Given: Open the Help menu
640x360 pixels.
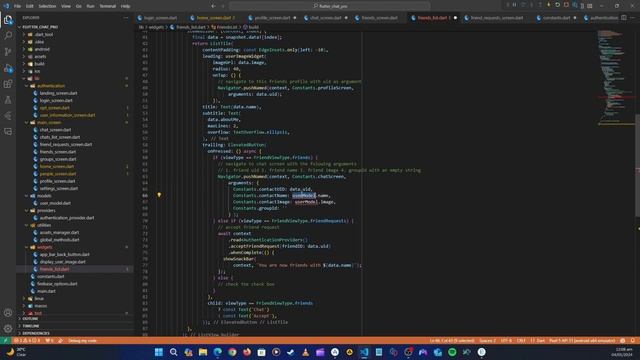Looking at the screenshot, I should tap(126, 6).
